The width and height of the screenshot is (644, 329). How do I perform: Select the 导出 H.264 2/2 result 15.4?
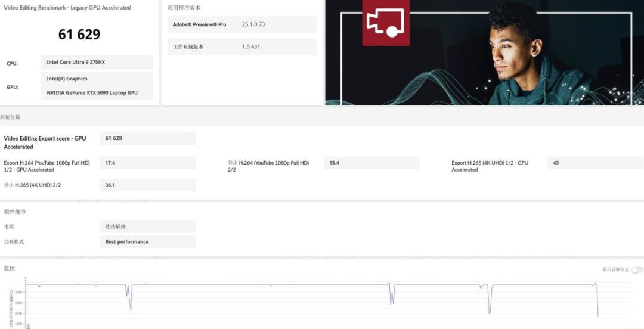[x=371, y=163]
